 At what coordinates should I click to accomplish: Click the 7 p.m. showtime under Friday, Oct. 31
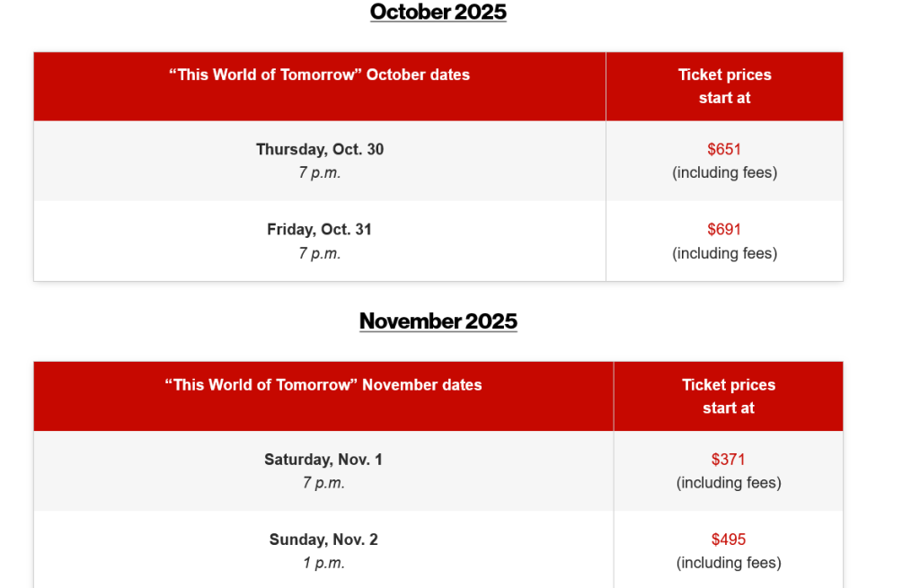click(x=320, y=254)
